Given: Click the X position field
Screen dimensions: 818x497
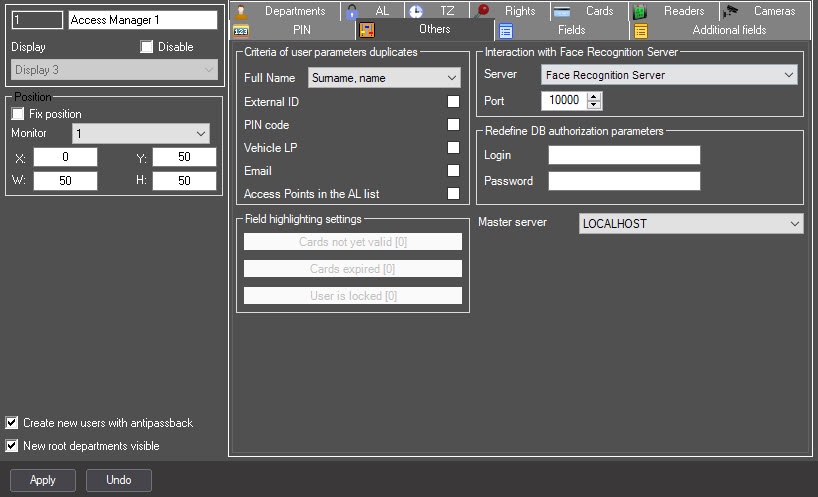Looking at the screenshot, I should click(x=65, y=157).
